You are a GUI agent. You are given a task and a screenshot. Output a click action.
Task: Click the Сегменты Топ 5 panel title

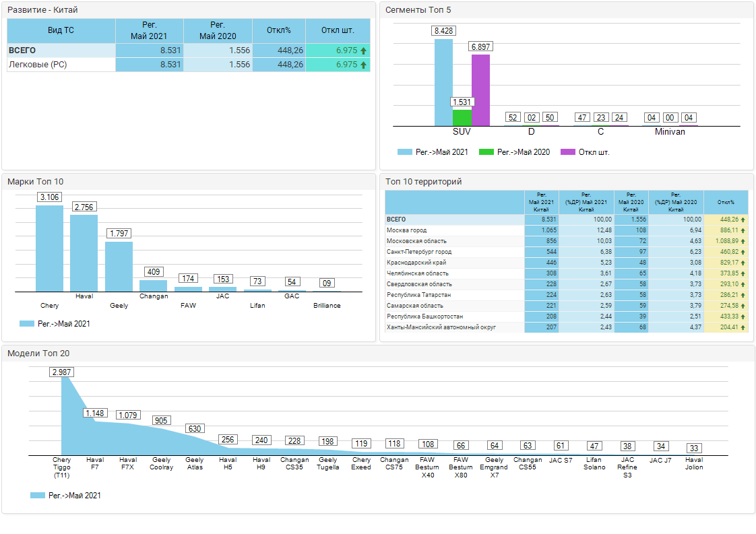pyautogui.click(x=418, y=10)
